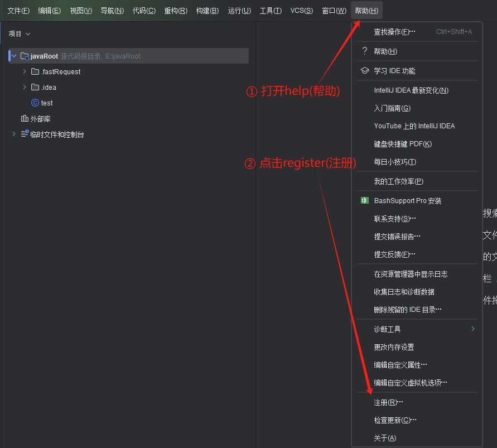Expand the .idea folder
This screenshot has height=448, width=497.
pyautogui.click(x=25, y=87)
